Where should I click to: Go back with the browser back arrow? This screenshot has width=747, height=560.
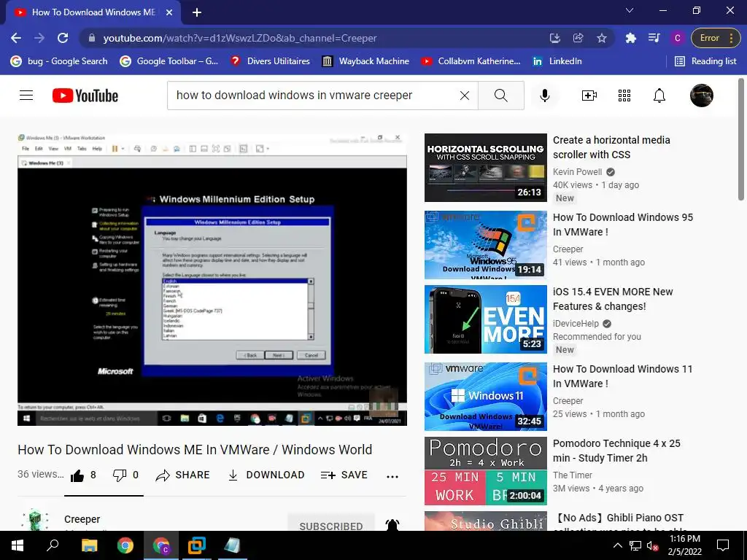pyautogui.click(x=16, y=38)
